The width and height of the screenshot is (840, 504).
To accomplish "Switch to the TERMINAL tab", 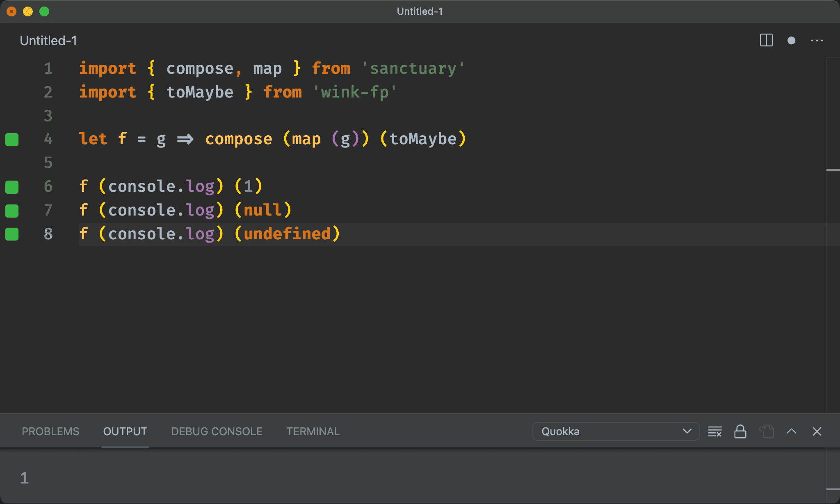I will 313,431.
